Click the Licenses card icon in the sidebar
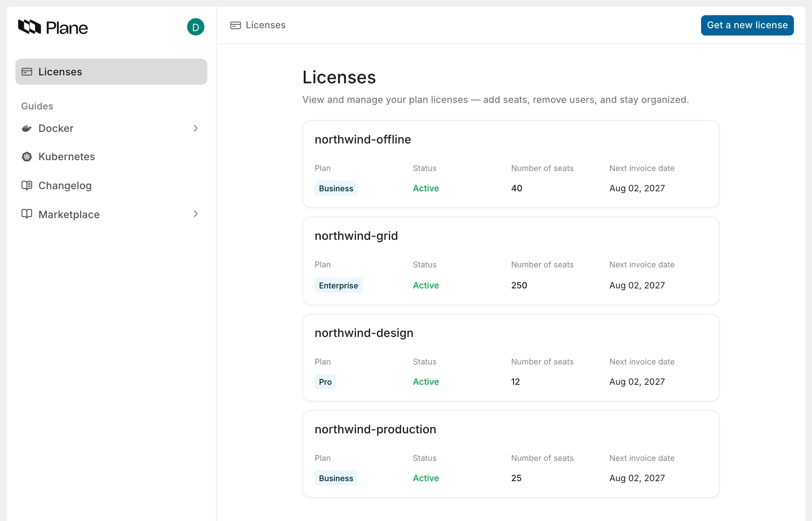This screenshot has height=521, width=812. [27, 72]
